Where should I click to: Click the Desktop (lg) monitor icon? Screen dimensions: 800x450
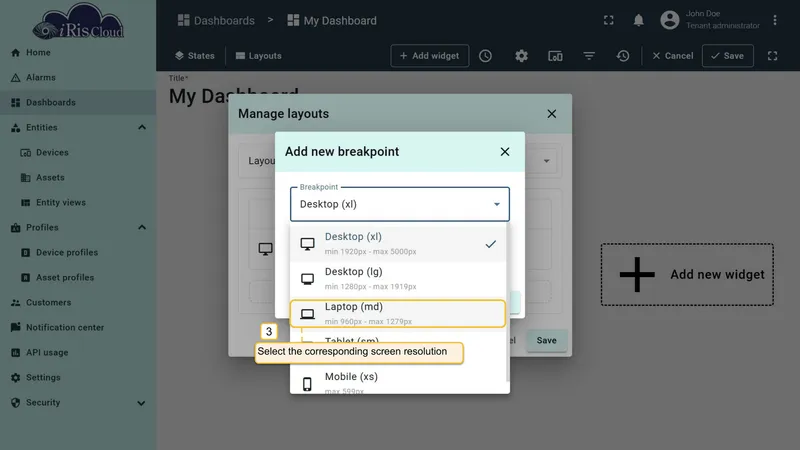[307, 279]
